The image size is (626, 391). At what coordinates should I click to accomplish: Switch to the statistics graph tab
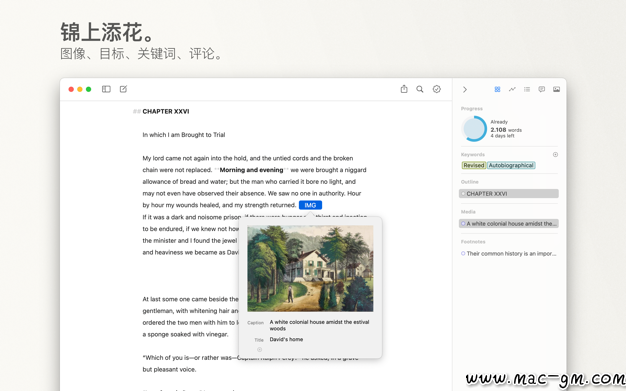click(512, 89)
